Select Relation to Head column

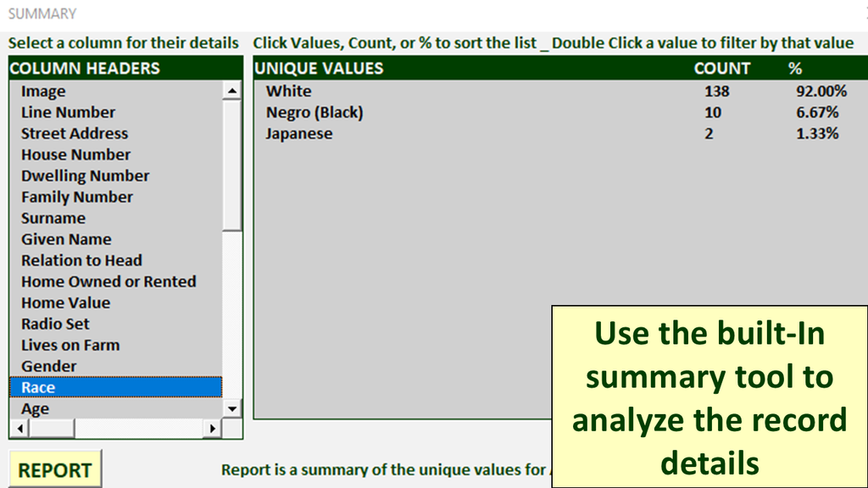[81, 261]
